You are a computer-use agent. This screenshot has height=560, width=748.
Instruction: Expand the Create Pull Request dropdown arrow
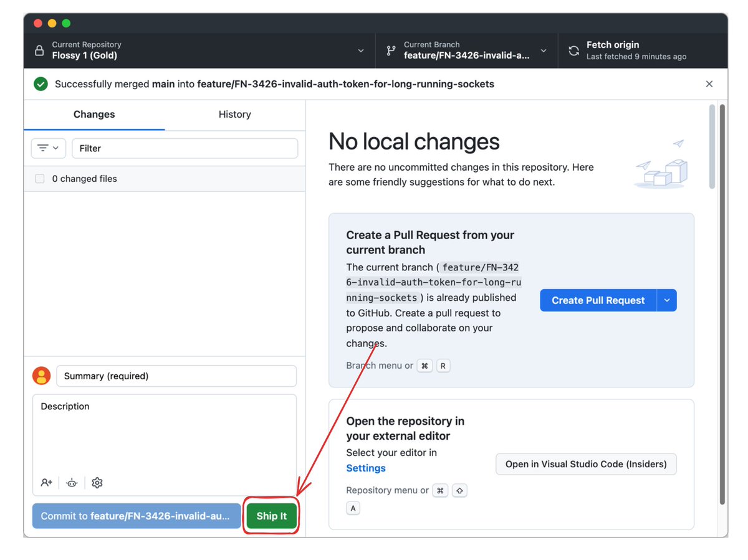(x=667, y=300)
